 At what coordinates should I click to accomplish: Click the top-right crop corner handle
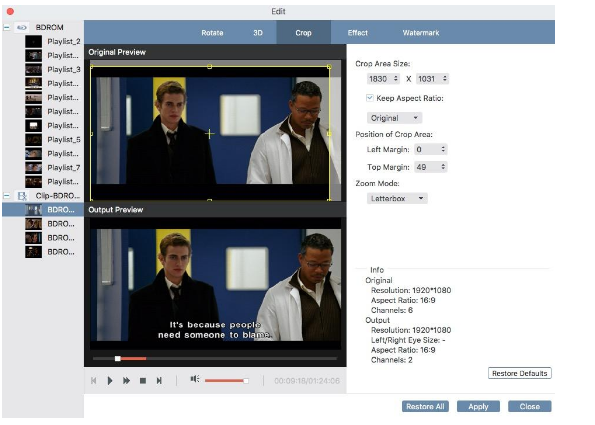click(329, 67)
